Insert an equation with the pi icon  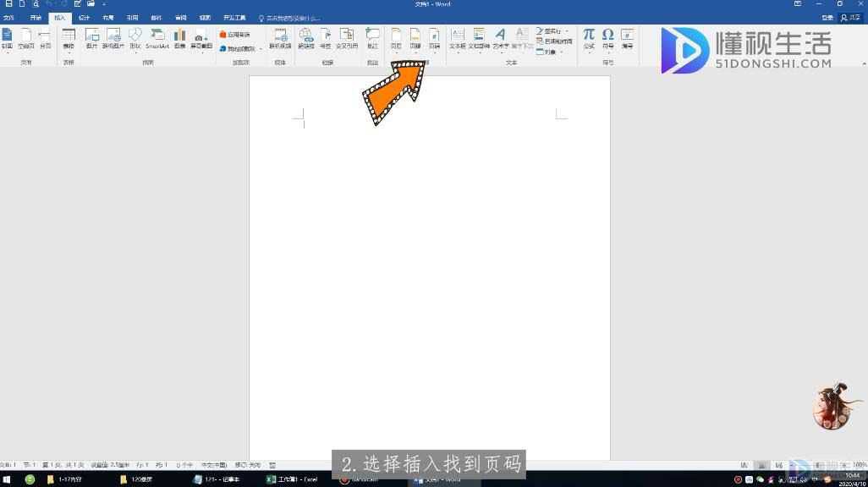589,39
